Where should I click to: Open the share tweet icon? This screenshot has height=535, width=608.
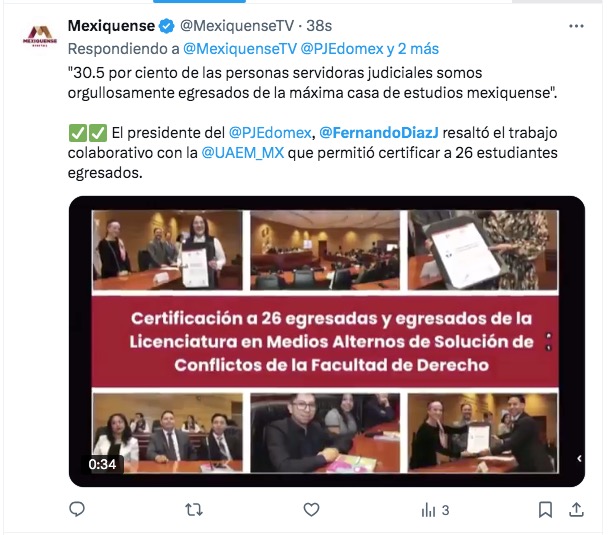pos(576,510)
